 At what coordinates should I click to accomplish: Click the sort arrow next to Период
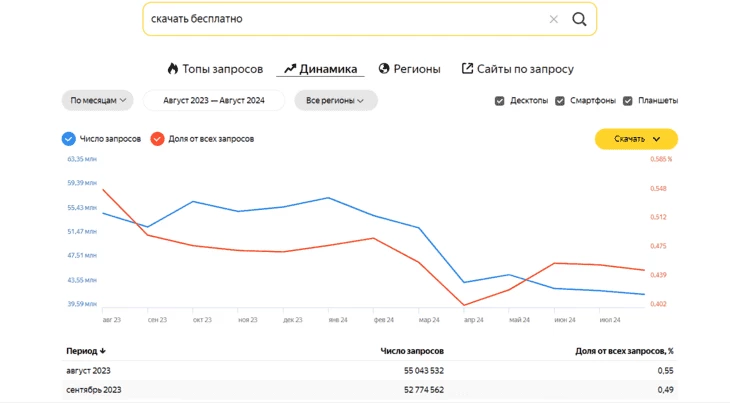(102, 351)
